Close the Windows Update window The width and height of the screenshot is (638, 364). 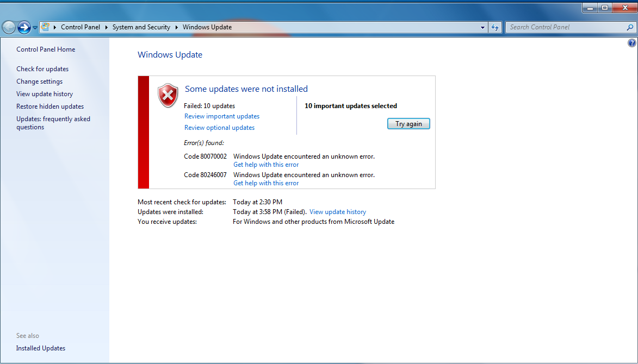(624, 8)
